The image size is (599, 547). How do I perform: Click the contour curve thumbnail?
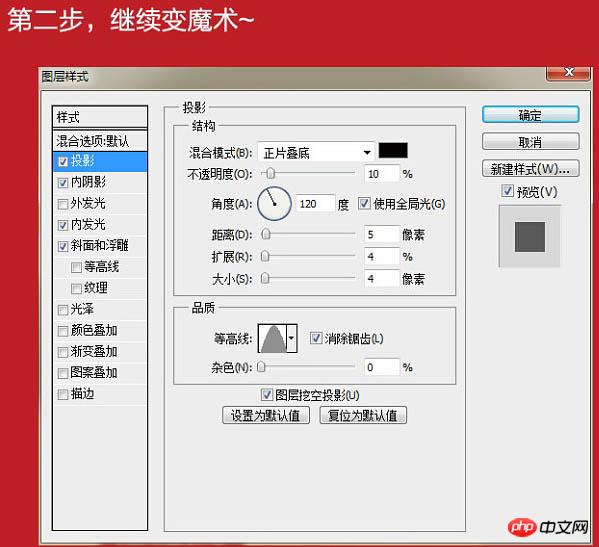272,338
